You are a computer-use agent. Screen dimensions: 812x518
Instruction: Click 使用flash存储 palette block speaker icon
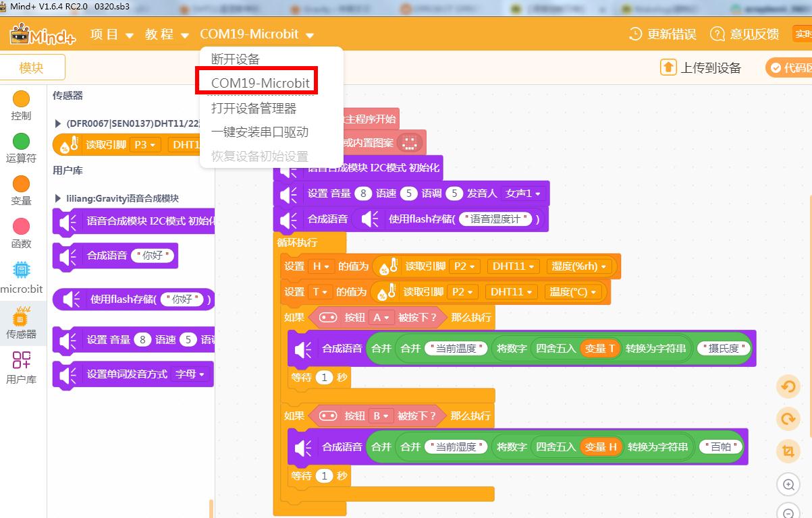point(72,299)
